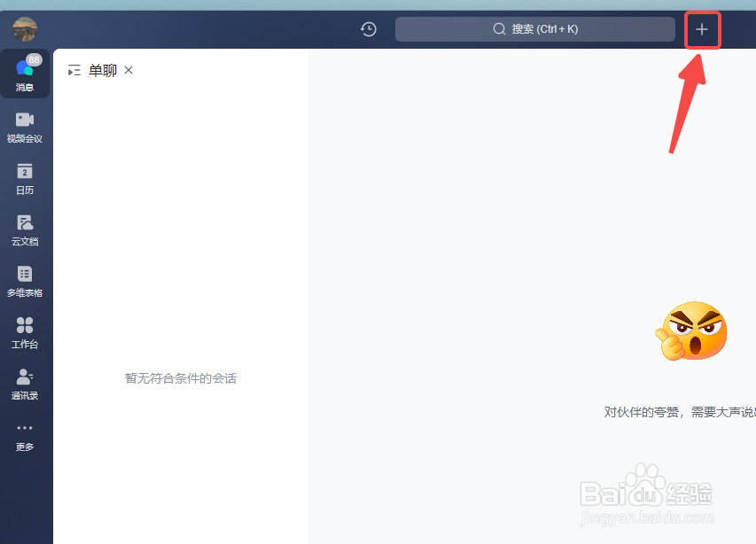Click the 单聊 filter label

pyautogui.click(x=103, y=70)
